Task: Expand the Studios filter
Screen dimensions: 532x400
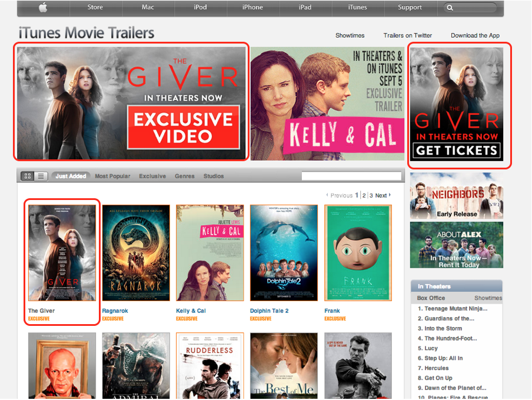Action: pyautogui.click(x=214, y=176)
